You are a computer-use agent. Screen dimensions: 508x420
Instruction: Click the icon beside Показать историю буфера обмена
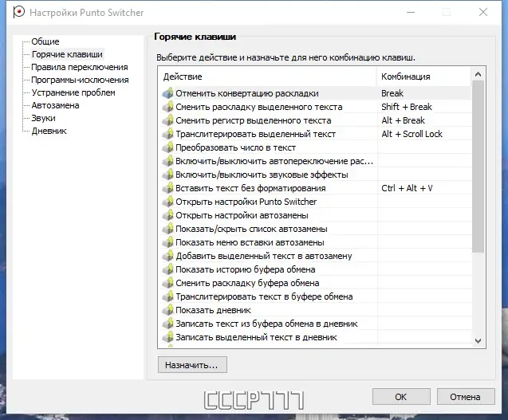[167, 269]
